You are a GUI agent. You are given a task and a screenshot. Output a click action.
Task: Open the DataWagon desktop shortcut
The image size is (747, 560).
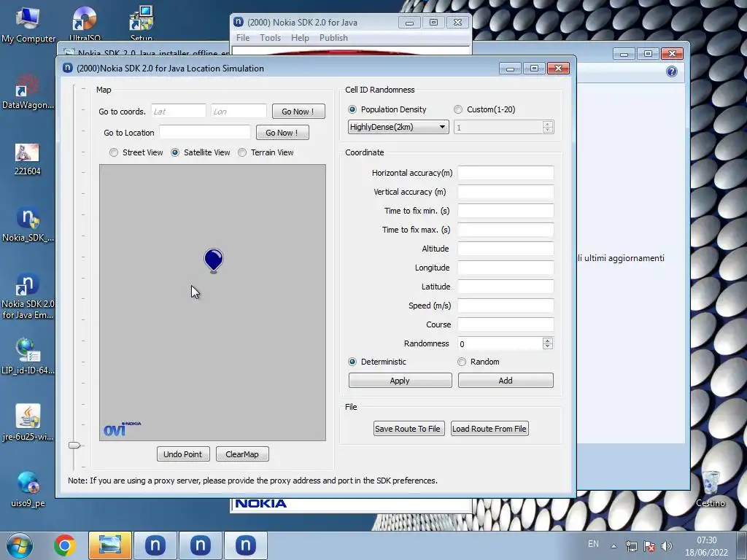tap(28, 91)
